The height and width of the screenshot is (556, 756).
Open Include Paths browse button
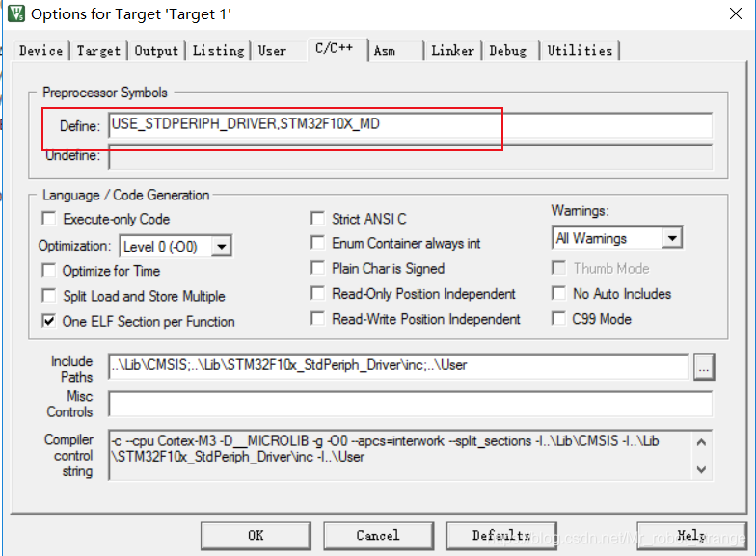click(x=704, y=366)
